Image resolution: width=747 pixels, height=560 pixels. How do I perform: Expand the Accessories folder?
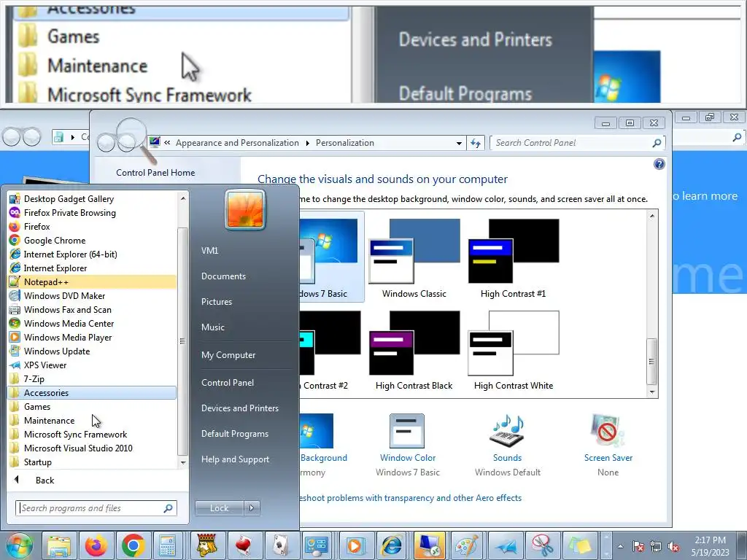tap(92, 392)
